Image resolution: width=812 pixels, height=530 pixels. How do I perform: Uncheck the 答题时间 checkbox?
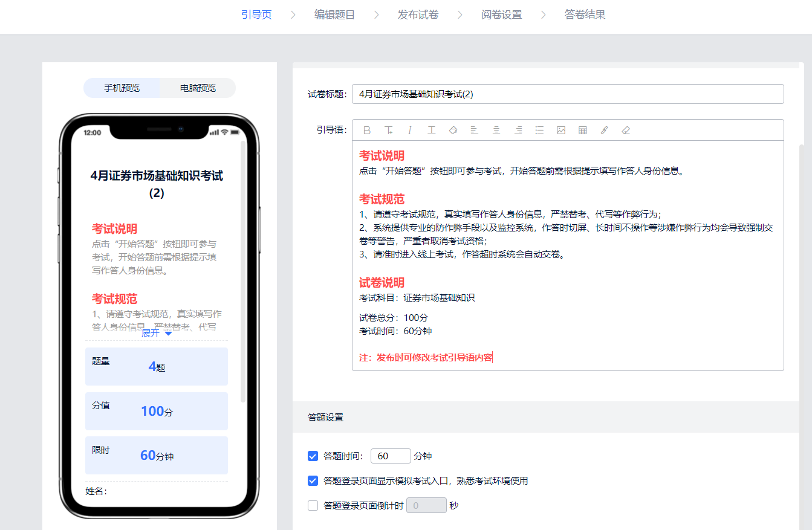point(313,456)
